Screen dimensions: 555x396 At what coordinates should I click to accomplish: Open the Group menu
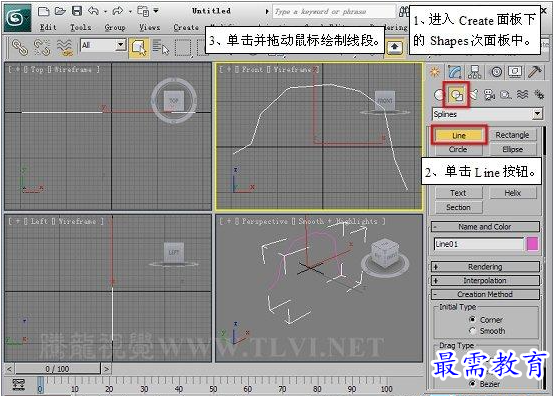click(x=115, y=27)
